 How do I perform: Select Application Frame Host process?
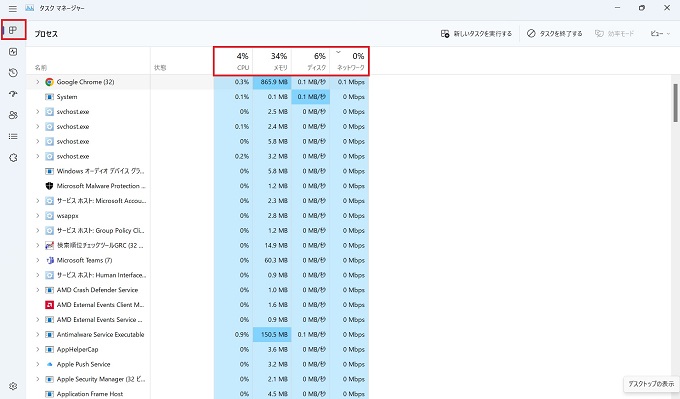[197, 394]
